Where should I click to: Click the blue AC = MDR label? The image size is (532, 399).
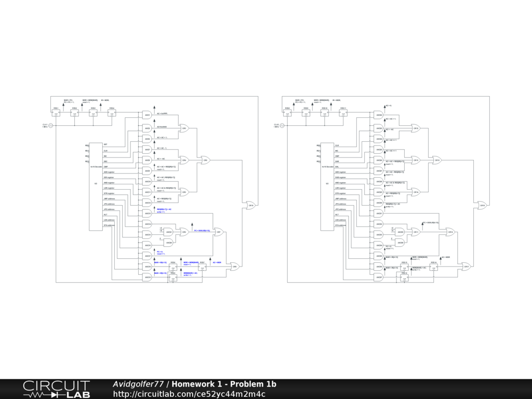pos(217,263)
